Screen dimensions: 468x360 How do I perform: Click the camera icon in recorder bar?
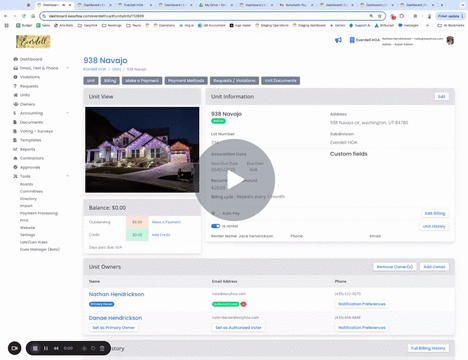tap(14, 348)
